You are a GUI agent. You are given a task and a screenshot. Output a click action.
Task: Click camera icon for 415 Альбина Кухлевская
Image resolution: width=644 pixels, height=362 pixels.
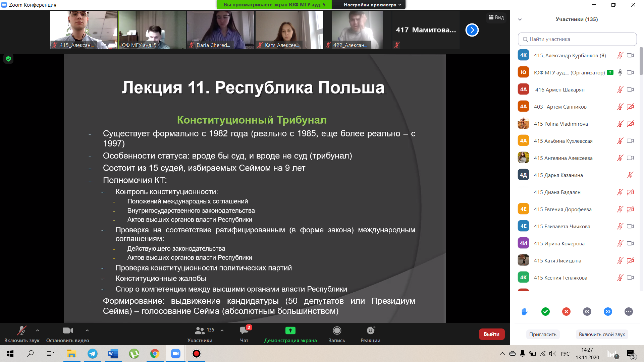(x=630, y=141)
